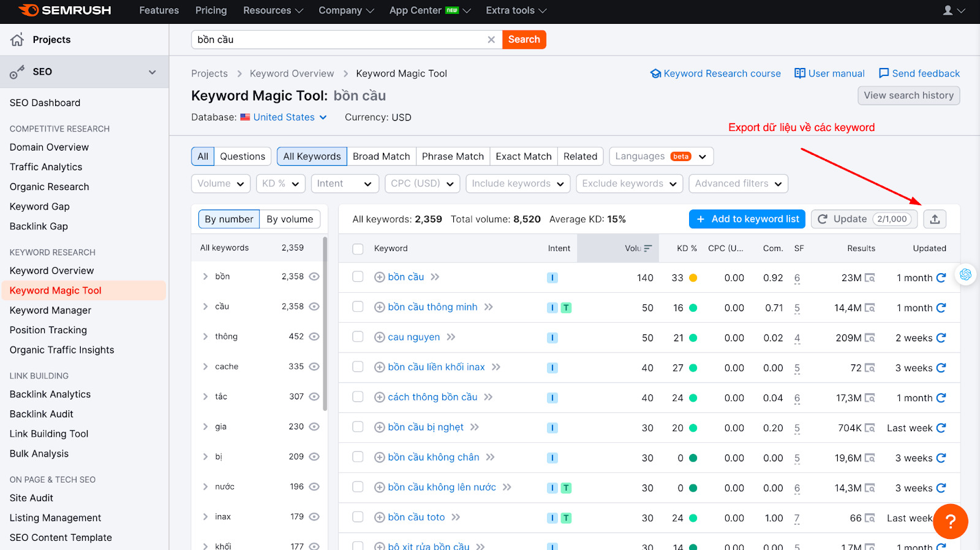The image size is (980, 550).
Task: Tick the checkbox for 'bồn cầu bị nghẹt'
Action: [358, 427]
